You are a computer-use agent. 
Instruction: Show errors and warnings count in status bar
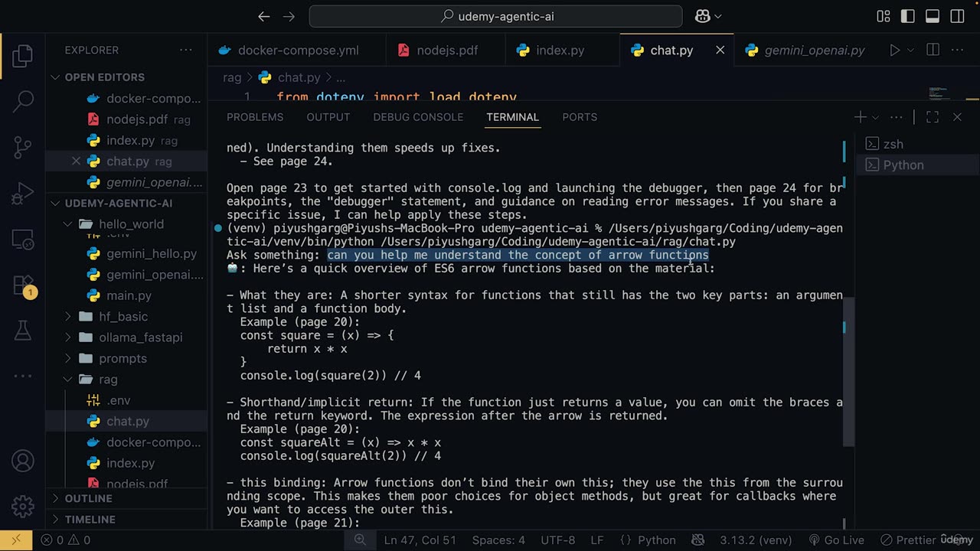coord(66,540)
